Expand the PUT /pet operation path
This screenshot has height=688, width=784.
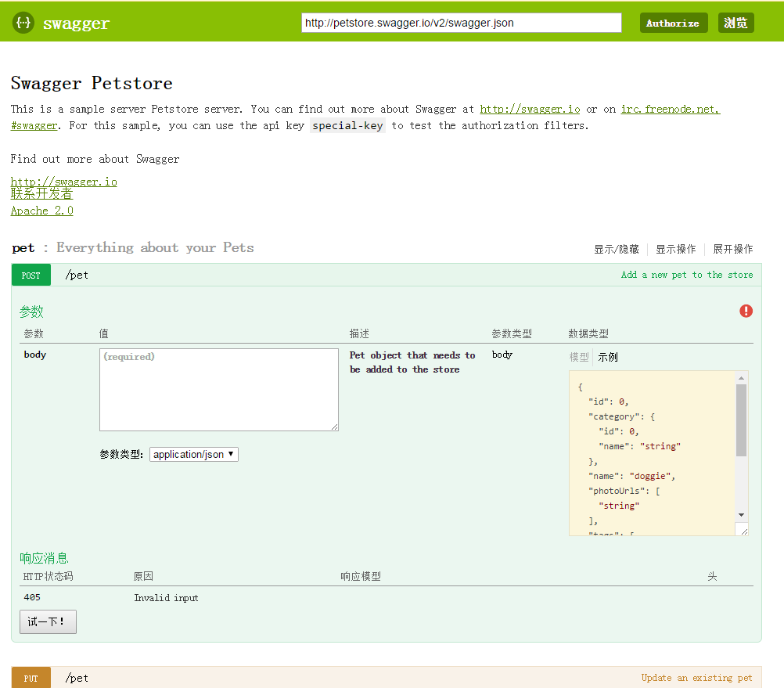point(77,678)
